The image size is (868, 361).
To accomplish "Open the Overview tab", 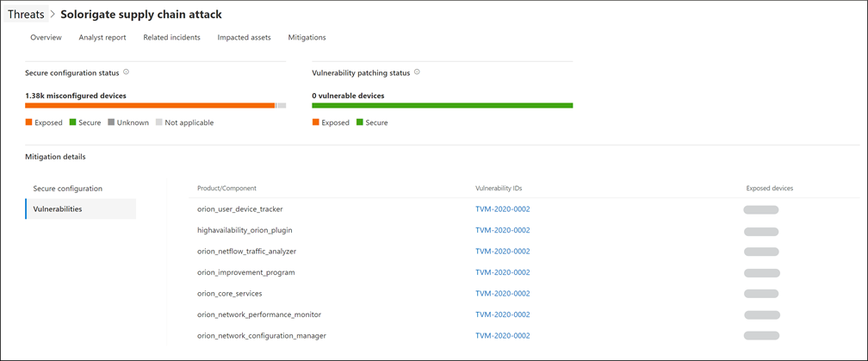I will tap(46, 37).
